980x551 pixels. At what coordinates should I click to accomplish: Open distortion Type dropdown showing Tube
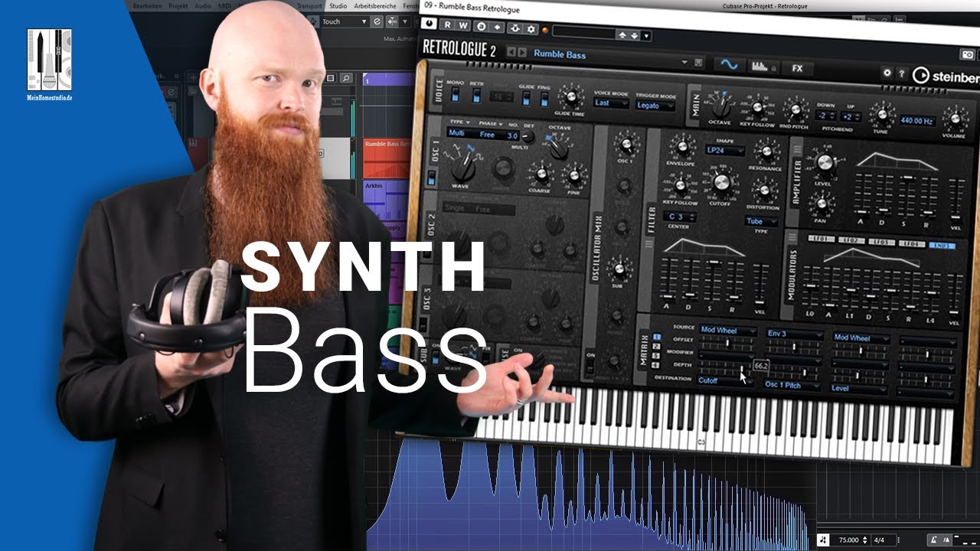click(761, 222)
